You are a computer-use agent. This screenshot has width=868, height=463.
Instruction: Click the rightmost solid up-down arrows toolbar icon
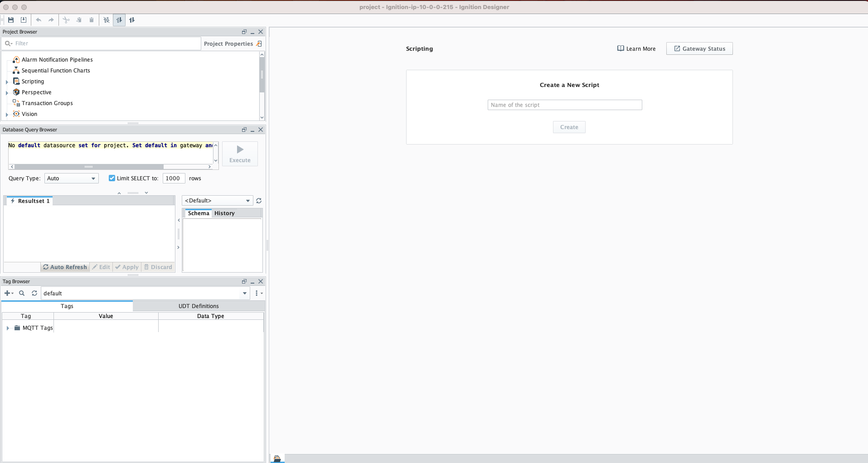(132, 20)
